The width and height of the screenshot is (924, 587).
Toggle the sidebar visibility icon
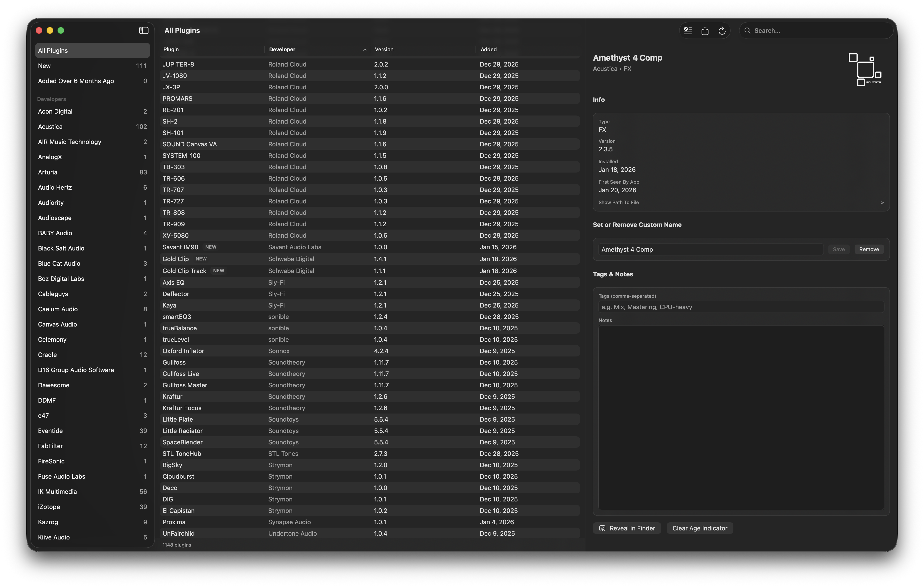click(x=144, y=30)
